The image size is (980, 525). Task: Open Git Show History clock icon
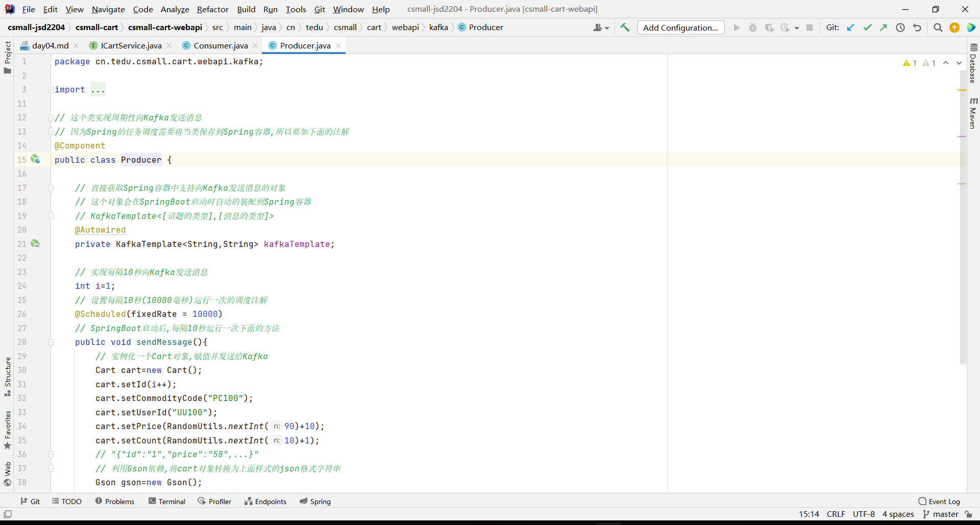click(900, 28)
